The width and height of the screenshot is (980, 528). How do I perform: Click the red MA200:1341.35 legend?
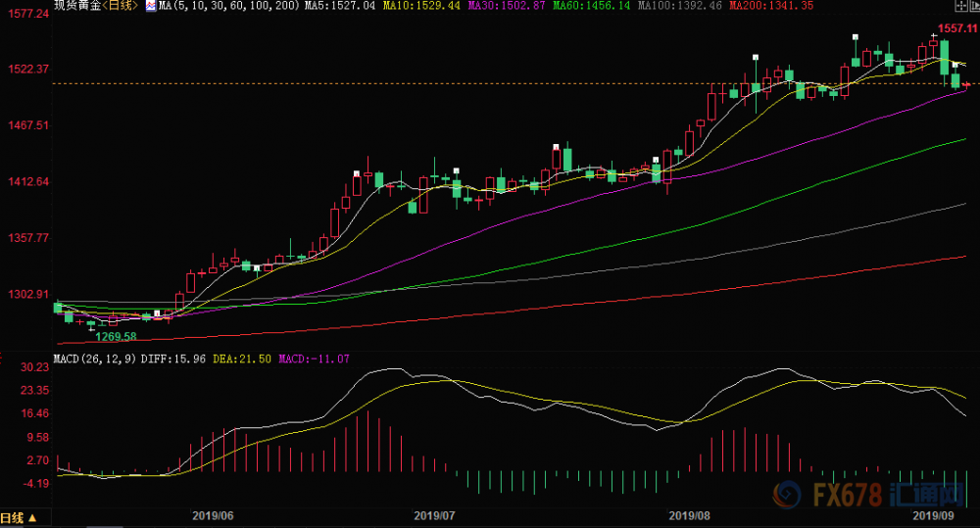[x=771, y=6]
